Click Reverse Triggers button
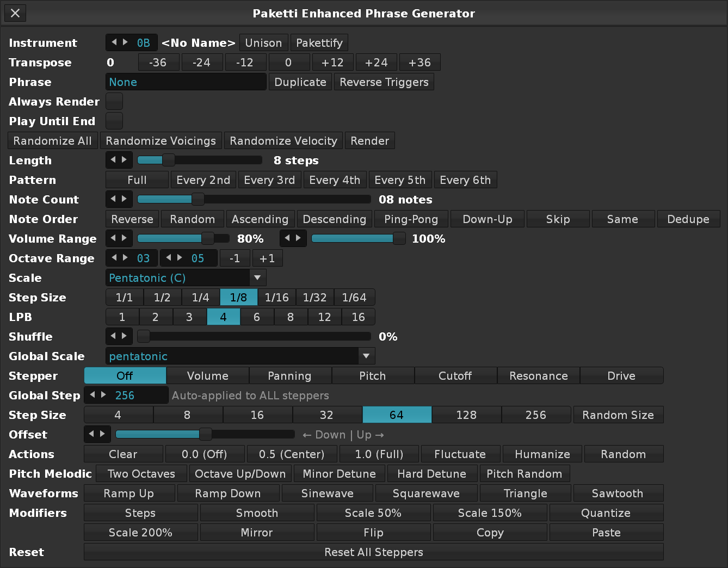Screen dimensions: 728x568 click(x=384, y=82)
